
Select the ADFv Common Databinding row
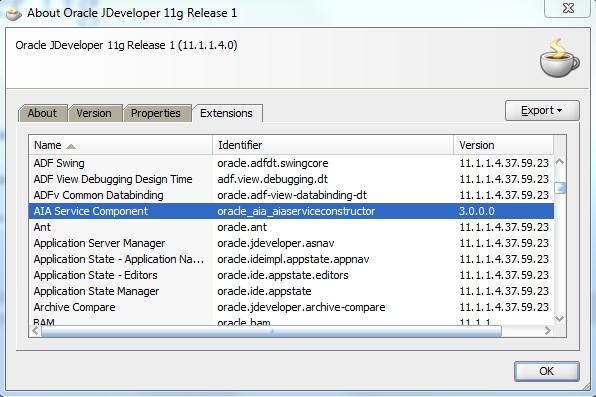click(291, 195)
